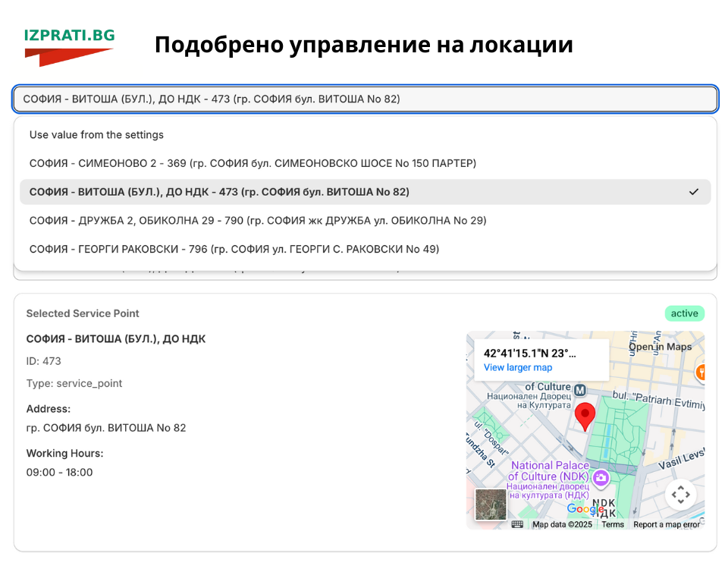Click the IZPRATI.BG logo
This screenshot has width=728, height=569.
point(69,46)
